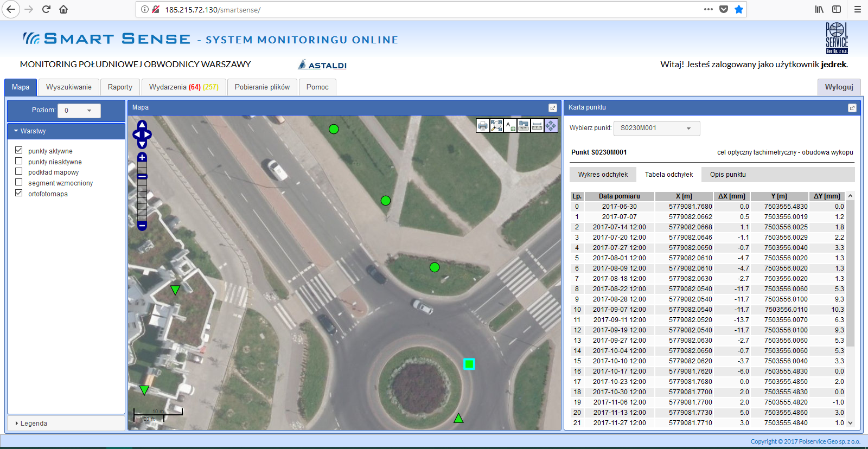Click the Pol Service logo

tap(837, 38)
